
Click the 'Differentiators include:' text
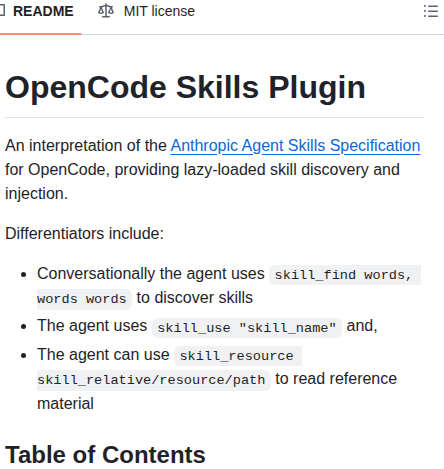tap(85, 233)
